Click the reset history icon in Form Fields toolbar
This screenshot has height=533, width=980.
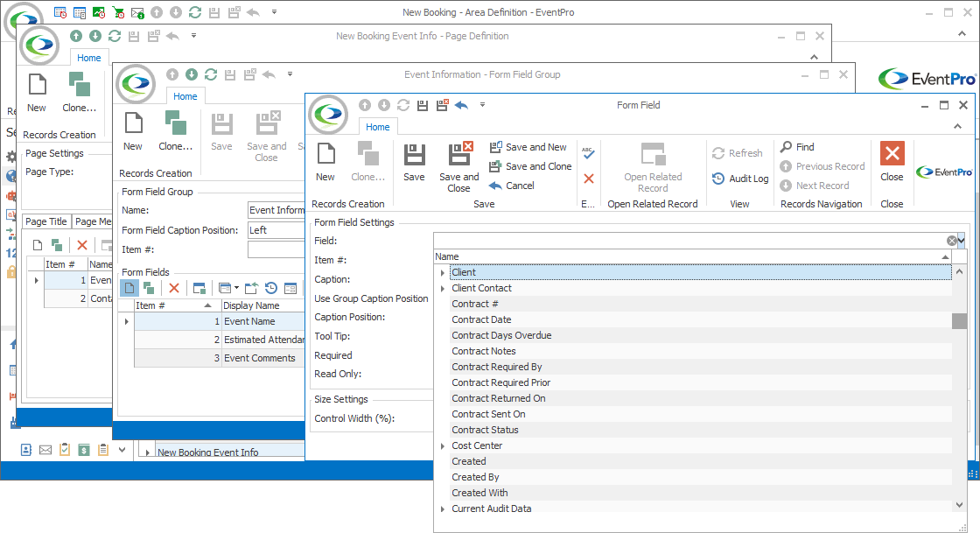270,288
